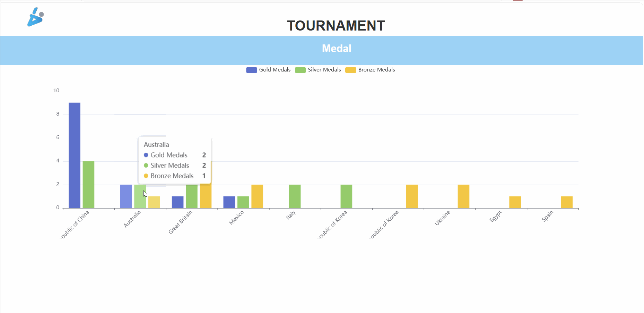Click Egypt's bronze medals bar

click(515, 202)
